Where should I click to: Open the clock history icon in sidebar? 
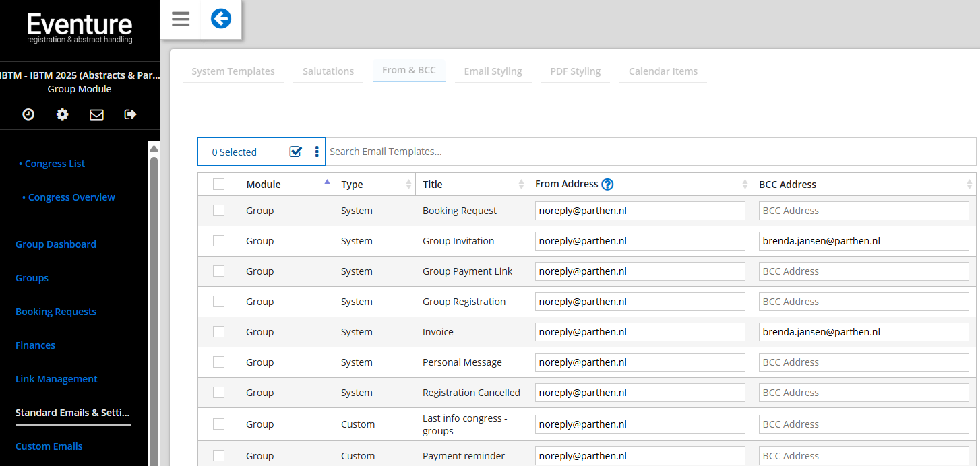tap(28, 114)
